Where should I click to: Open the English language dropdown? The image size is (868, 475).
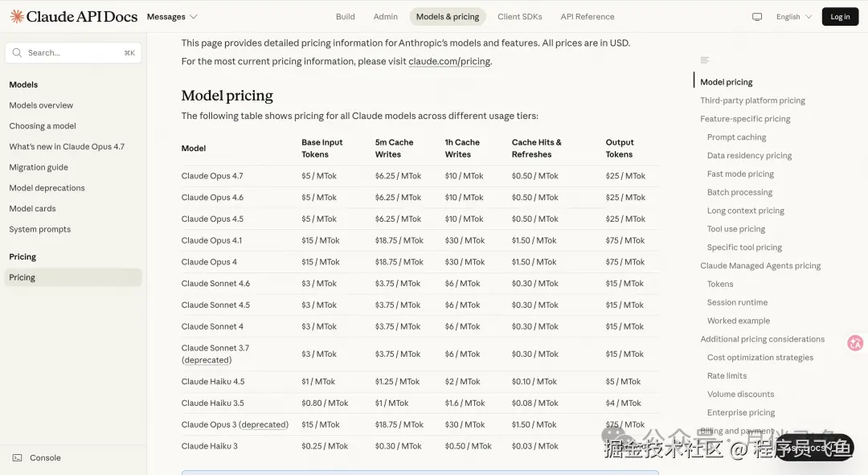pyautogui.click(x=794, y=17)
